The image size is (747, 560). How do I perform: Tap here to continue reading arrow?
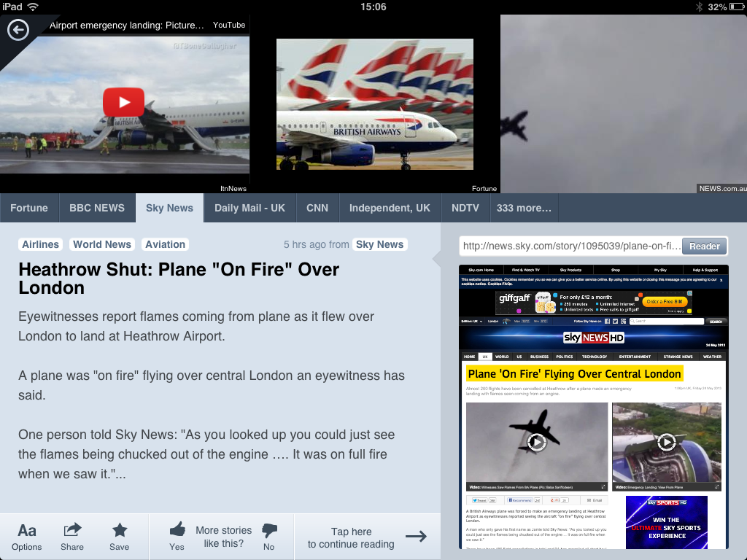tap(416, 537)
